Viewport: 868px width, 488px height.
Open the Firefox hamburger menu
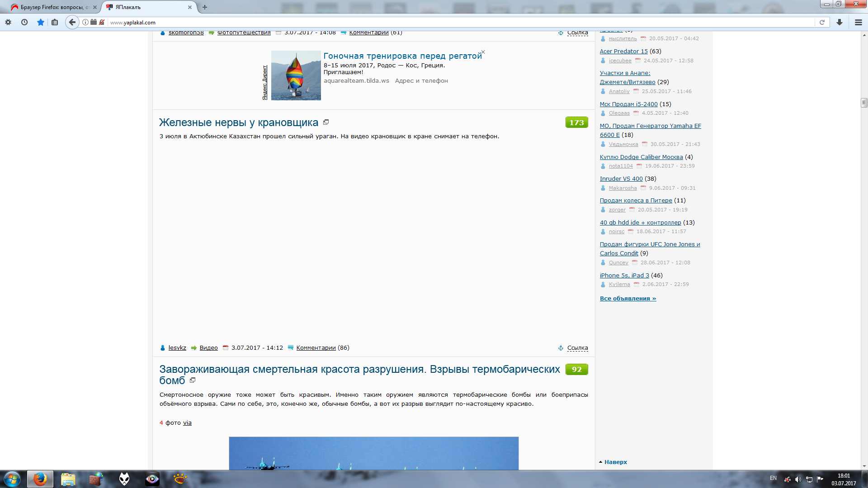tap(858, 22)
